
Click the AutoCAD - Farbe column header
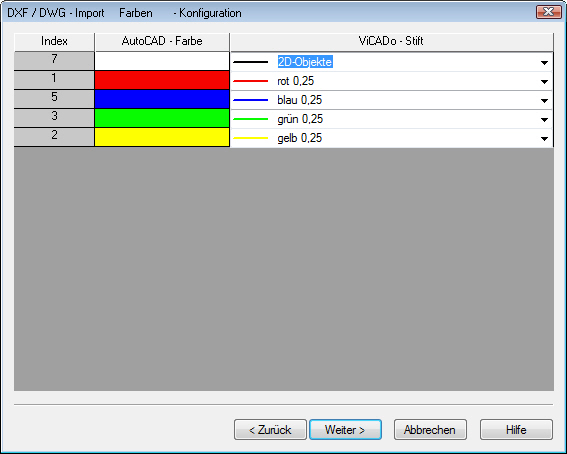tap(162, 41)
